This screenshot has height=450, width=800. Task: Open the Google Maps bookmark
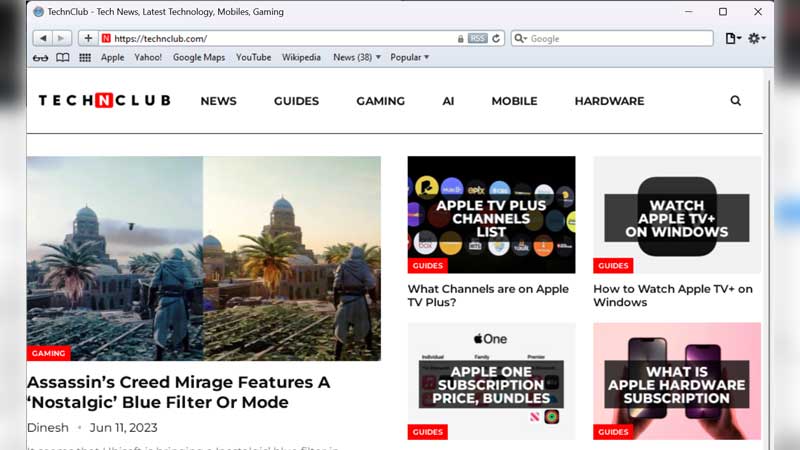pyautogui.click(x=199, y=57)
